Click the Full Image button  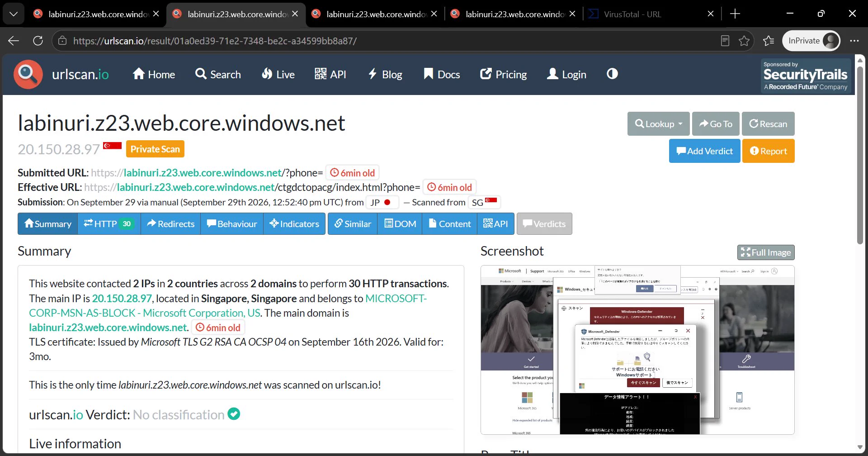tap(766, 252)
